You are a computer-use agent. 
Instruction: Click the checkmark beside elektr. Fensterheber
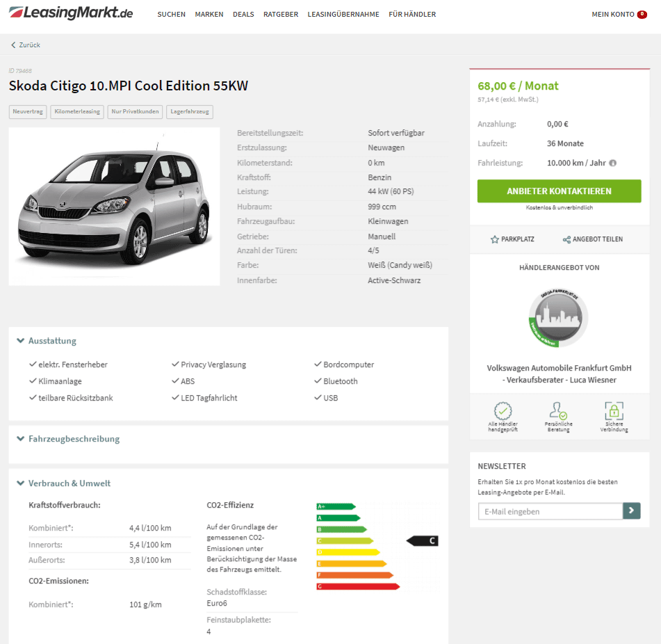point(33,364)
